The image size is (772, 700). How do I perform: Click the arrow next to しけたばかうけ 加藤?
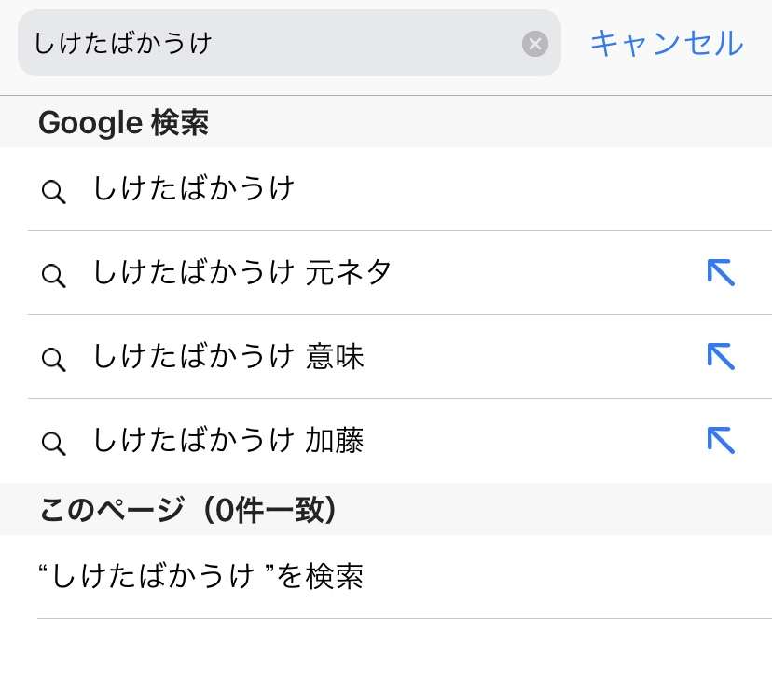[x=721, y=440]
